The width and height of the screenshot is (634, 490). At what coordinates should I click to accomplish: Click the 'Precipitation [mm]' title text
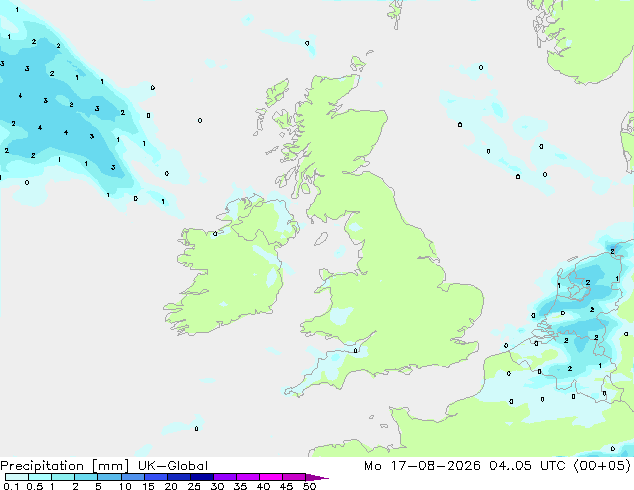pyautogui.click(x=64, y=466)
